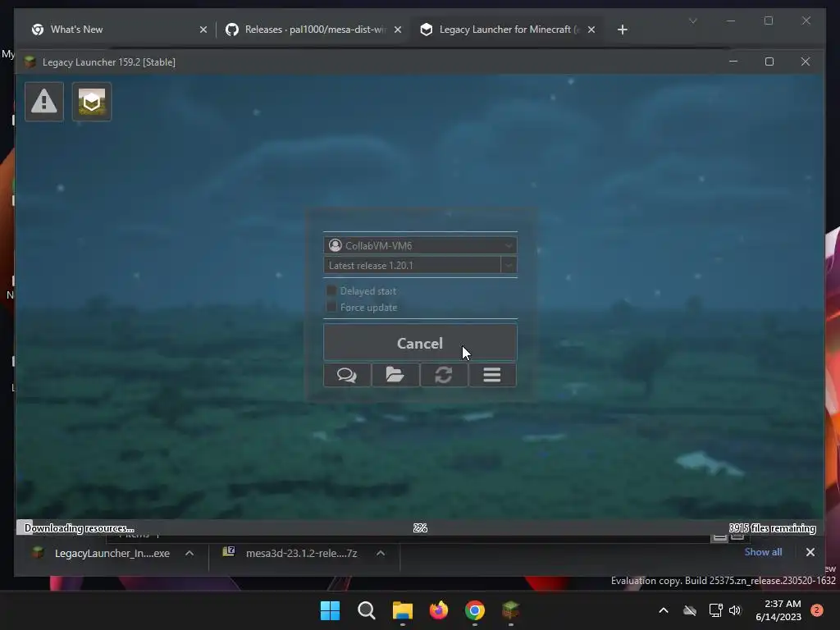The height and width of the screenshot is (630, 840).
Task: Switch to Chrome on the taskbar
Action: click(x=475, y=610)
